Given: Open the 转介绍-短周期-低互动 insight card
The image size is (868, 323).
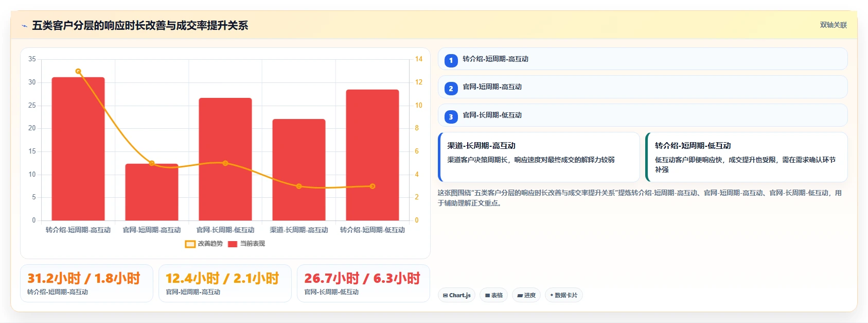Looking at the screenshot, I should [747, 157].
